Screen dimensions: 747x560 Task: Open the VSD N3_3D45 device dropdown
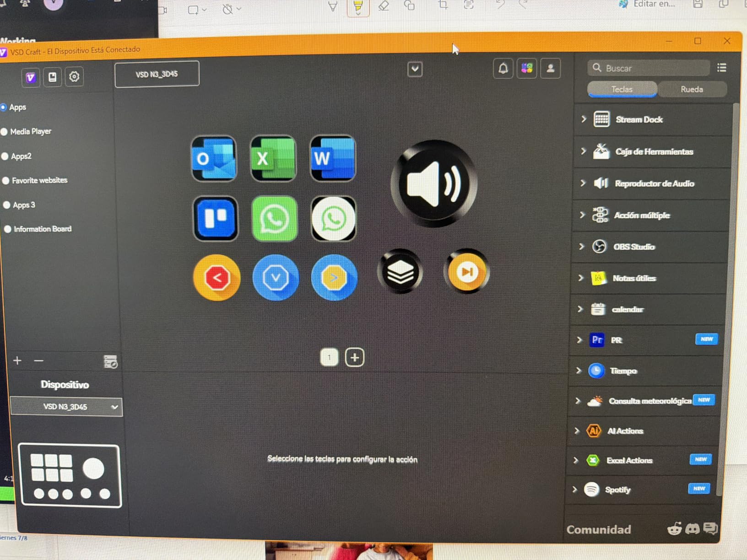coord(66,407)
